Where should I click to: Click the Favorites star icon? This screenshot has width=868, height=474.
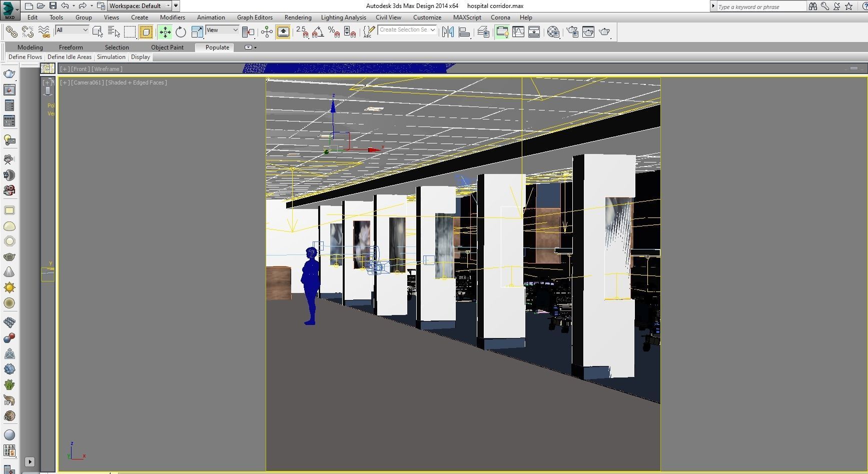[849, 6]
